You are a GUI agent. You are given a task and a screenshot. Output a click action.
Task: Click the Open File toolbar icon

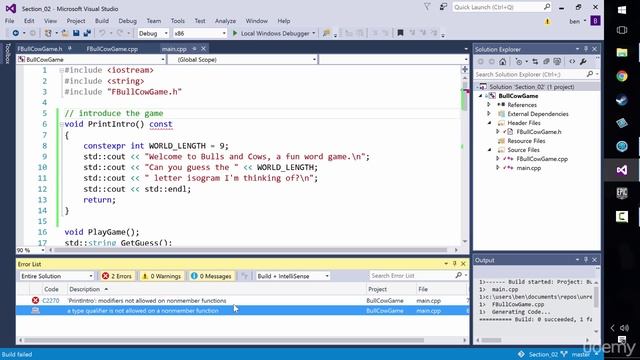tap(65, 33)
